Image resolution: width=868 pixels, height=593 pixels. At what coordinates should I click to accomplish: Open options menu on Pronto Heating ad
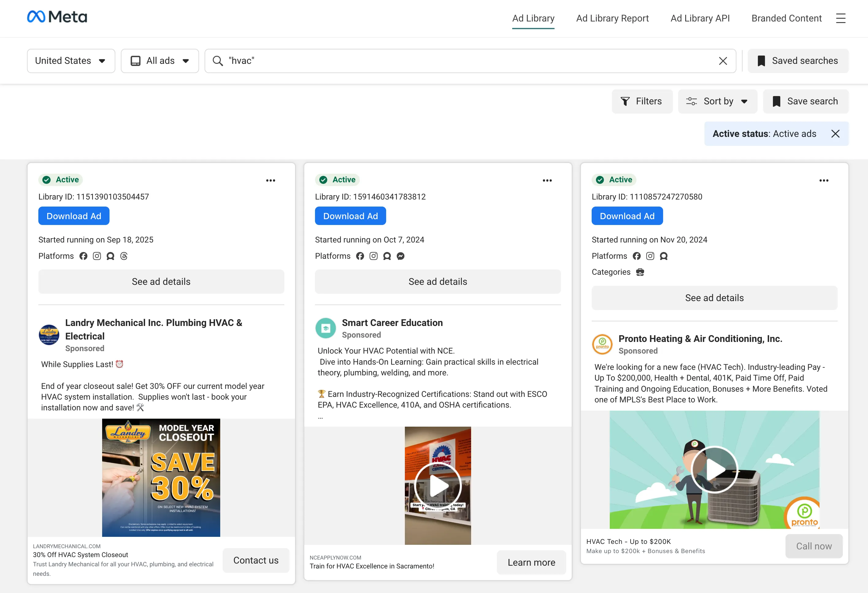pyautogui.click(x=824, y=180)
